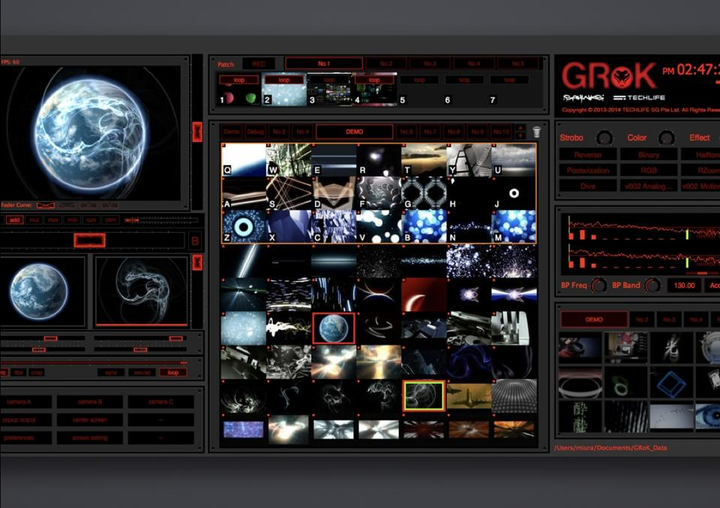The image size is (720, 508).
Task: Switch to patch tab No.3
Action: 430,63
